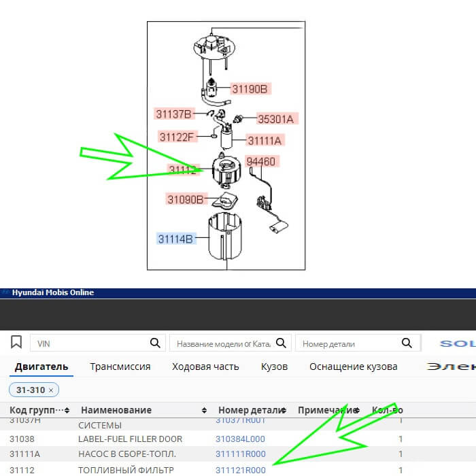
Task: Click the bookmark icon beside VIN field
Action: pyautogui.click(x=16, y=342)
